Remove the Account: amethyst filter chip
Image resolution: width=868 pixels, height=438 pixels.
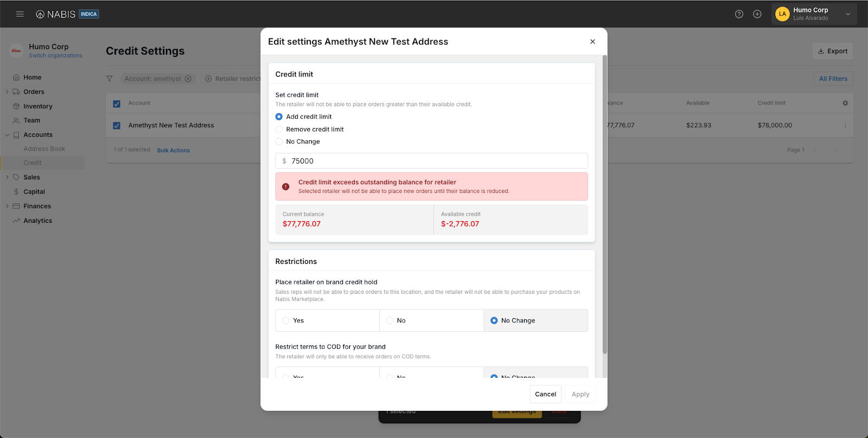tap(188, 79)
